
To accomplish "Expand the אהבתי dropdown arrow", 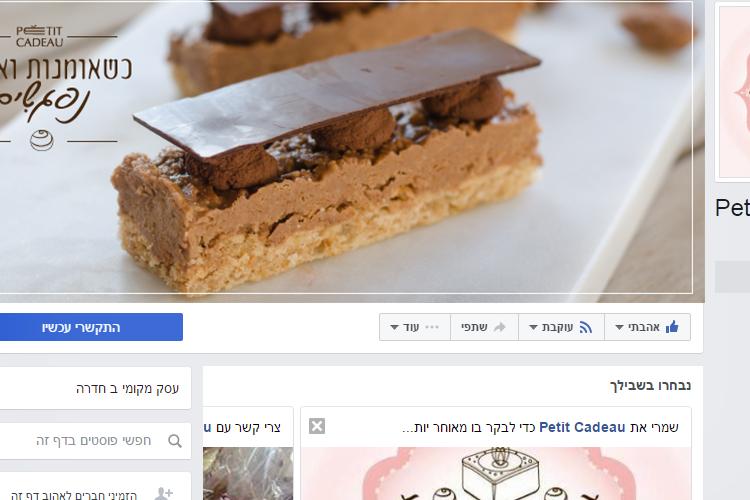I will pos(619,328).
